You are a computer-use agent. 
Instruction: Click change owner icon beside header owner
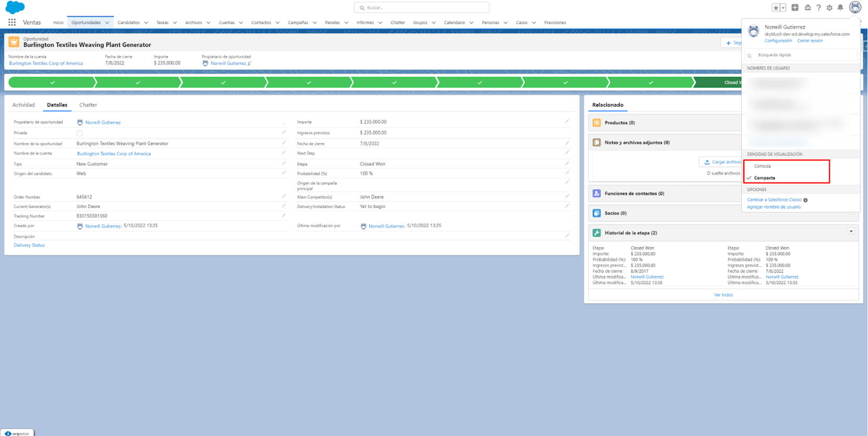(250, 64)
